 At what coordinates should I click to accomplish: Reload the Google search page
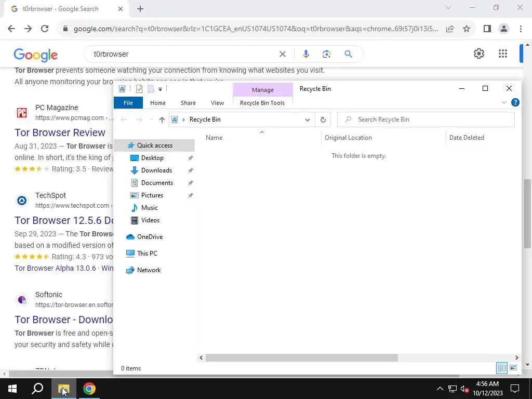(45, 29)
